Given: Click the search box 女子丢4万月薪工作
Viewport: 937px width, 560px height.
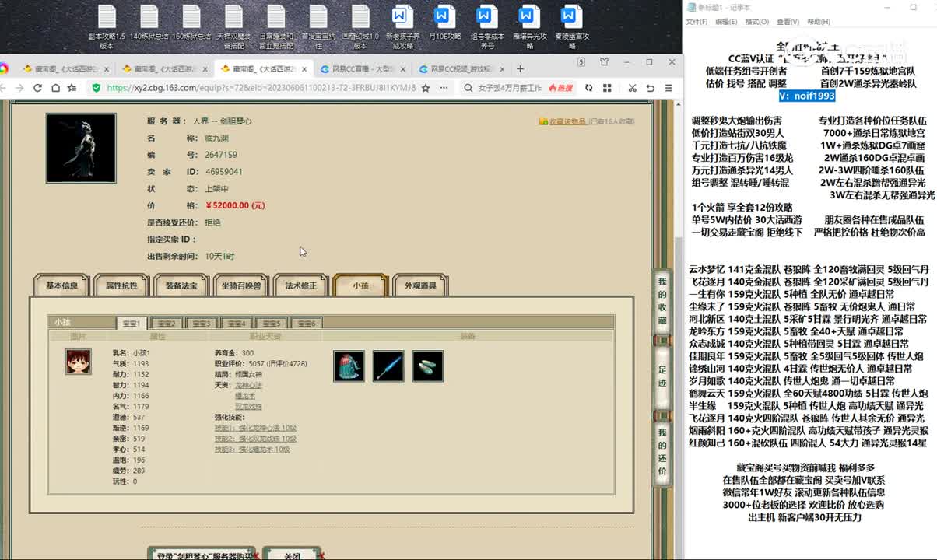Looking at the screenshot, I should tap(510, 88).
